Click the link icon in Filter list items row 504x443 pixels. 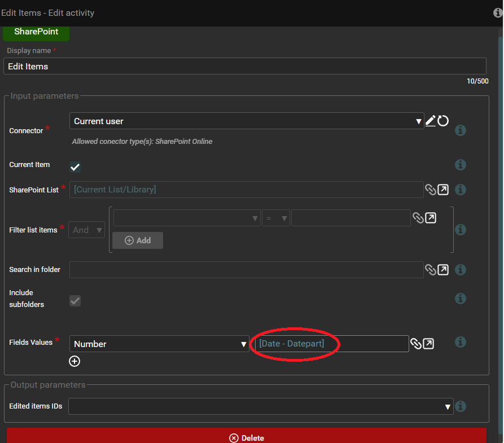[418, 218]
